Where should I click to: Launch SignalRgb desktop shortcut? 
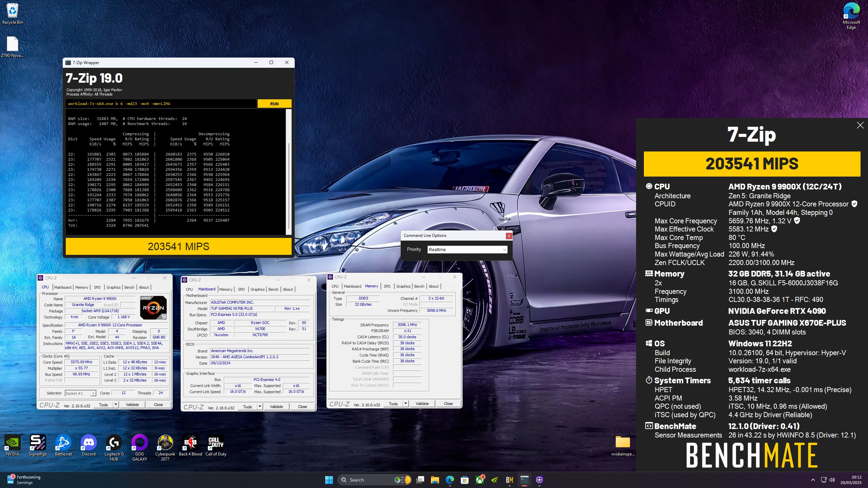[38, 446]
